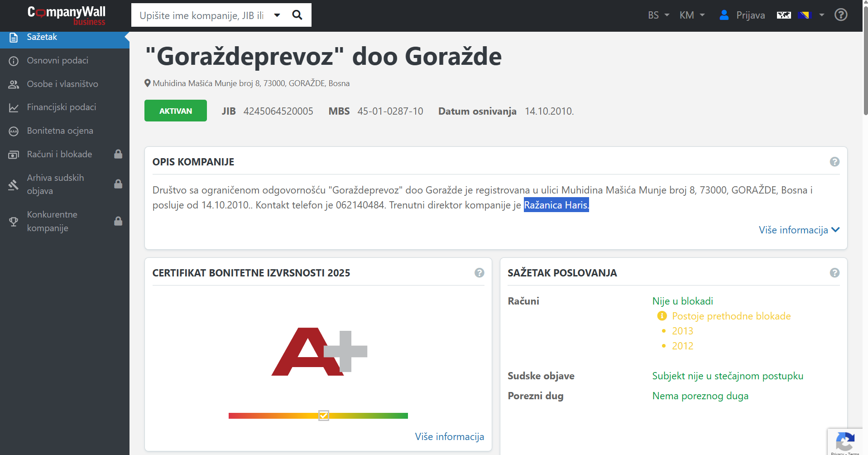The image size is (868, 455).
Task: Click the rating color scale marker
Action: pos(323,416)
